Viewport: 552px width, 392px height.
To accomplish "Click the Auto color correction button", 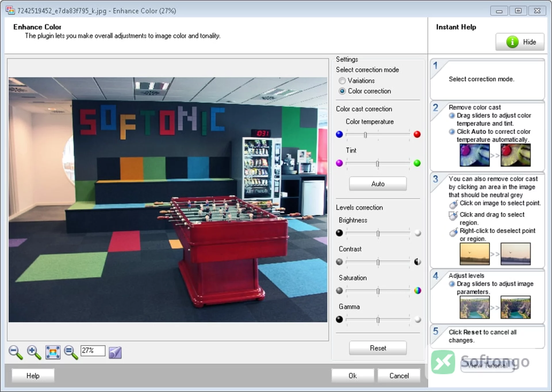I will pos(378,184).
